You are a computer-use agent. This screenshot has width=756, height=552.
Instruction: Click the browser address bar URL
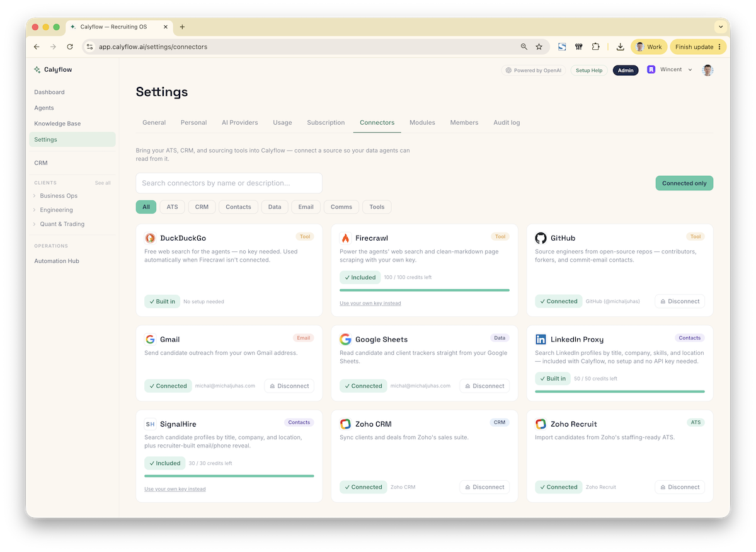(153, 47)
